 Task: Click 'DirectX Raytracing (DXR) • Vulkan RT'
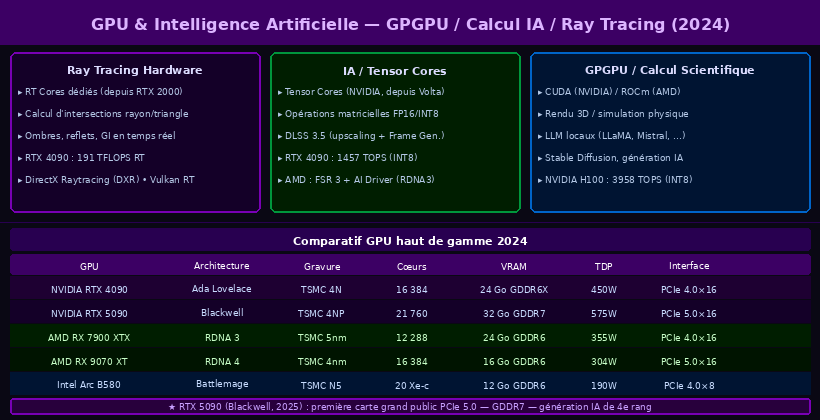tap(109, 180)
